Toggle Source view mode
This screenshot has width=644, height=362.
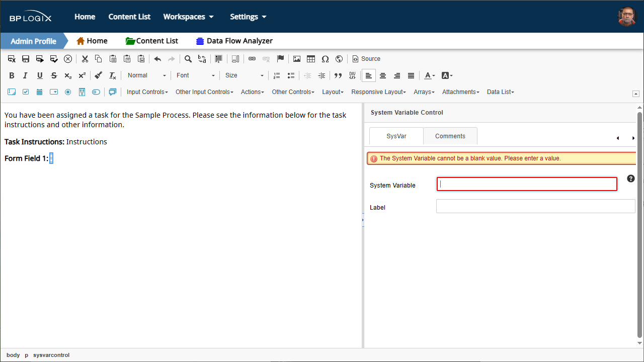click(x=366, y=59)
